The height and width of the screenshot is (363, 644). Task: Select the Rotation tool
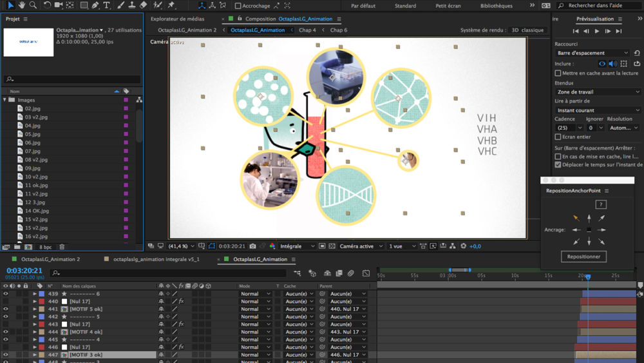pos(47,5)
